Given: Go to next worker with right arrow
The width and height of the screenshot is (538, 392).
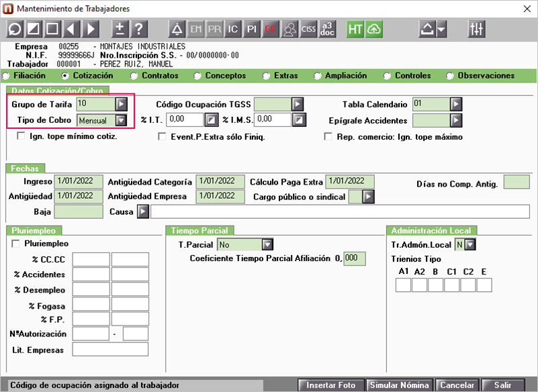Looking at the screenshot, I should point(91,29).
